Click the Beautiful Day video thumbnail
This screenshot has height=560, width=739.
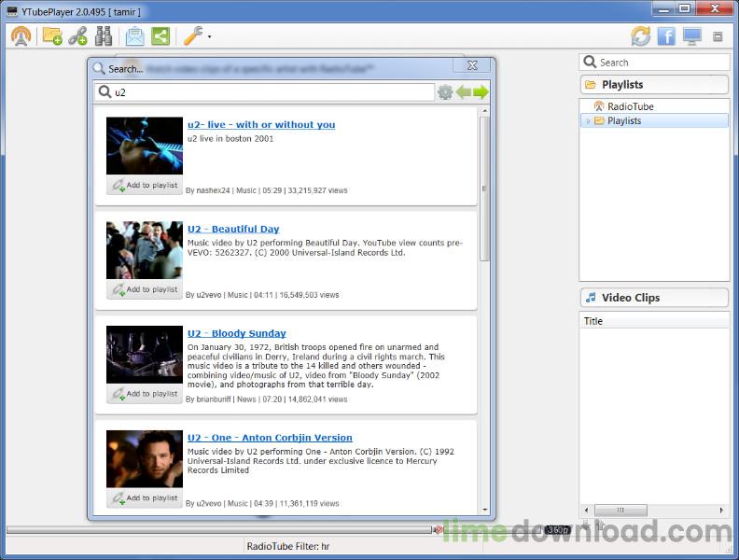(x=145, y=250)
